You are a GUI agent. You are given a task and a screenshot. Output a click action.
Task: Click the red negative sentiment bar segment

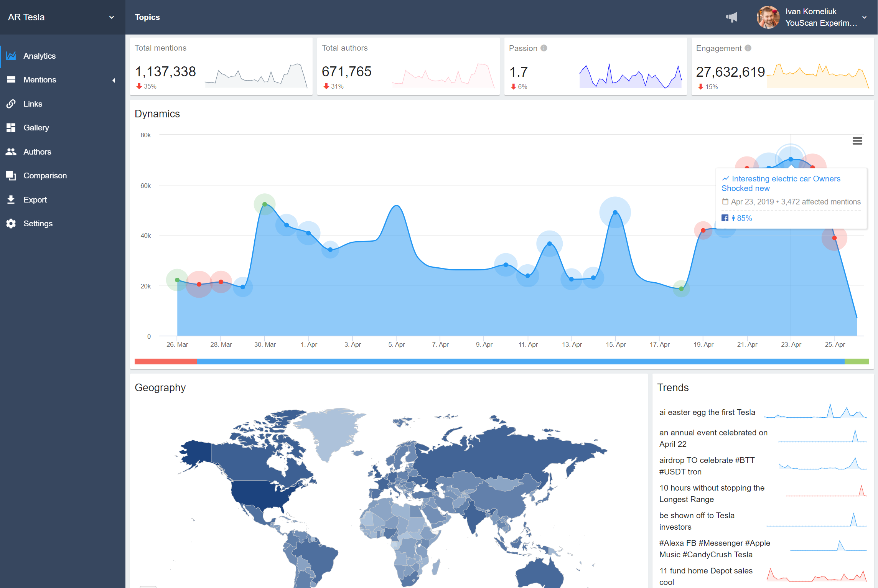(x=166, y=361)
